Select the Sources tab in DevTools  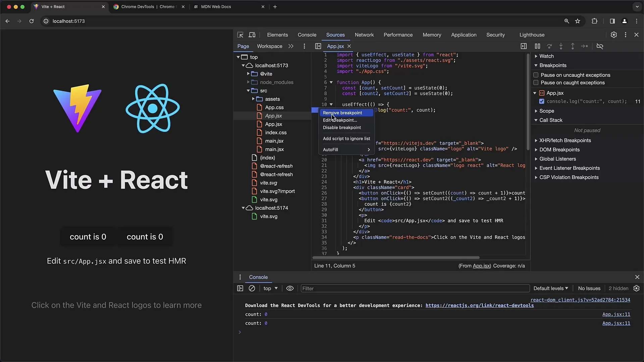pos(335,35)
